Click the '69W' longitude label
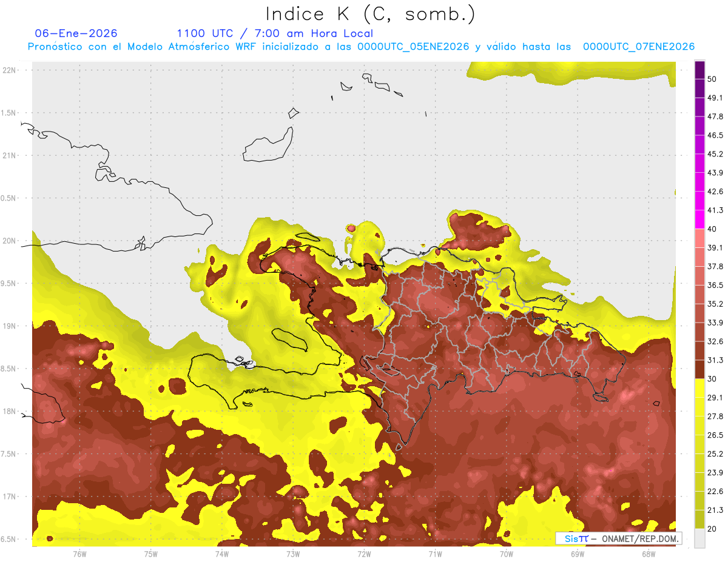The height and width of the screenshot is (562, 728). [x=578, y=554]
